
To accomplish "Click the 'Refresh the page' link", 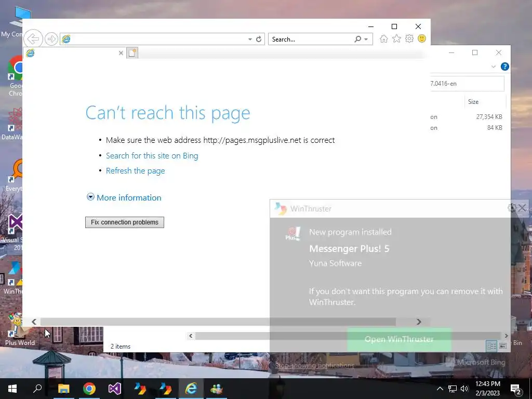I will pyautogui.click(x=136, y=170).
